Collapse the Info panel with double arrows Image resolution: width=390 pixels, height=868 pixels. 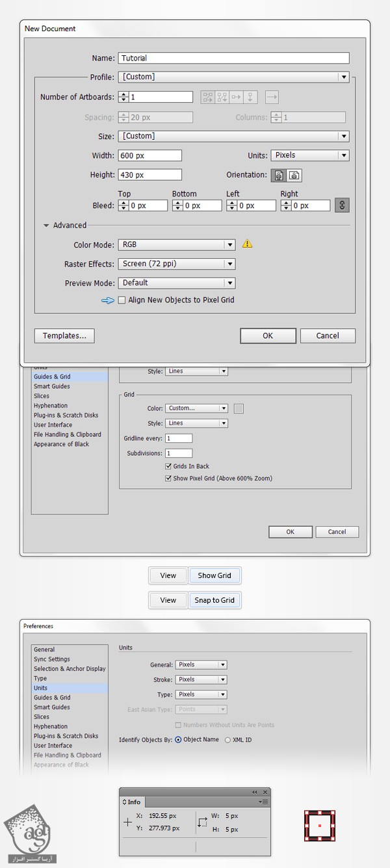coord(255,792)
